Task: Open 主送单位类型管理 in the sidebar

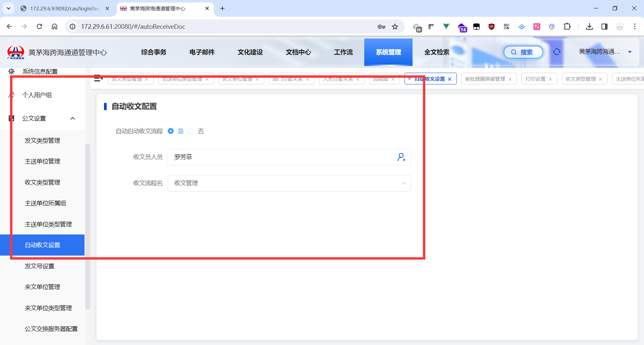Action: (43, 224)
